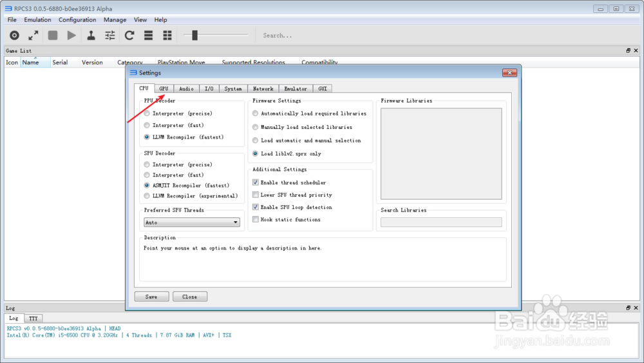Screen dimensions: 644x363
Task: Toggle Enable thread scheduler checkbox
Action: point(256,182)
